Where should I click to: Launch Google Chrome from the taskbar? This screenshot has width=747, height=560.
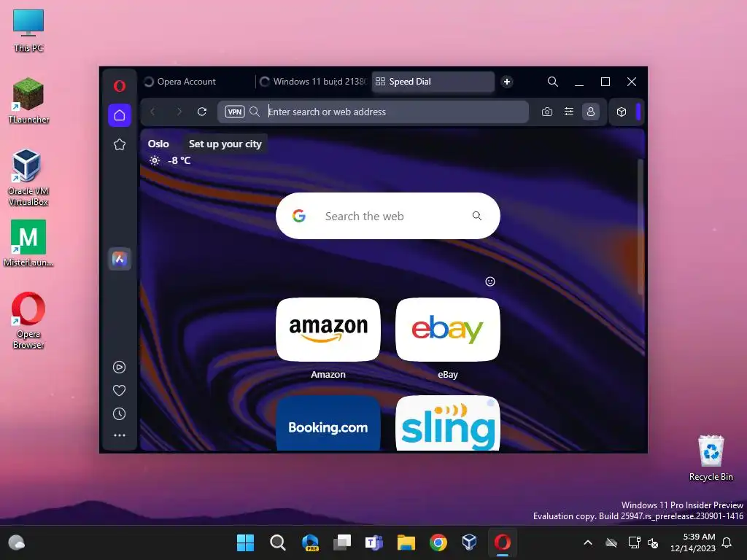[x=438, y=542]
